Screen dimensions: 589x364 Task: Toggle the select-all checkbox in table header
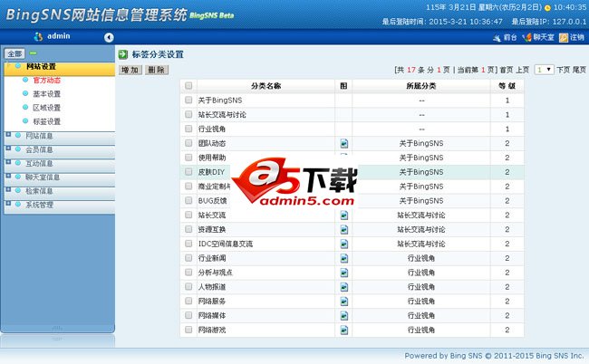(188, 85)
